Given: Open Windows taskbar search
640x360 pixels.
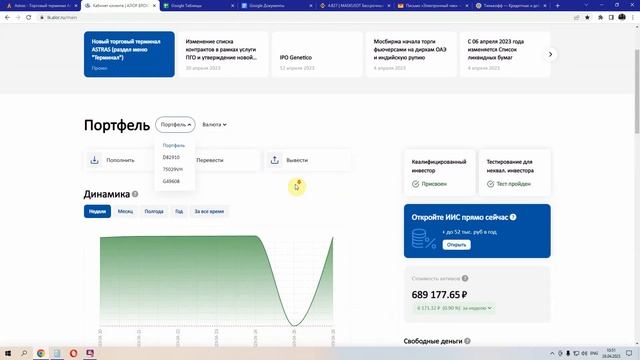Looking at the screenshot, I should click(24, 353).
